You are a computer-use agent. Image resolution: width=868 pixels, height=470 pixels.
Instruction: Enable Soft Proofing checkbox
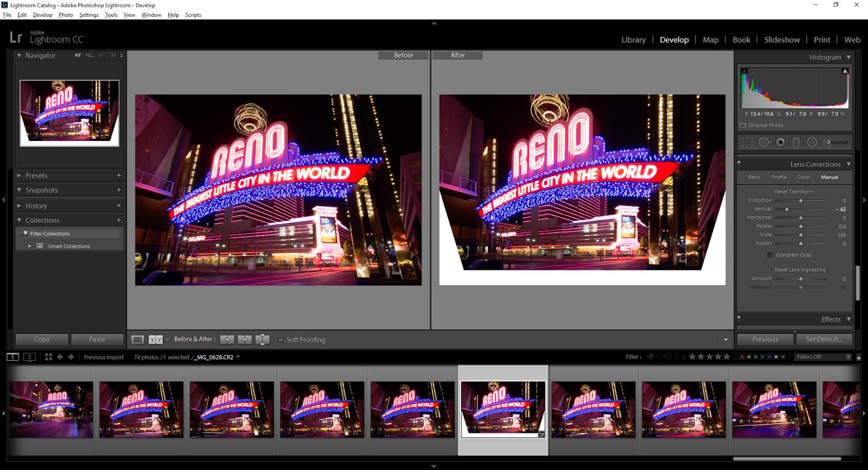(x=280, y=340)
